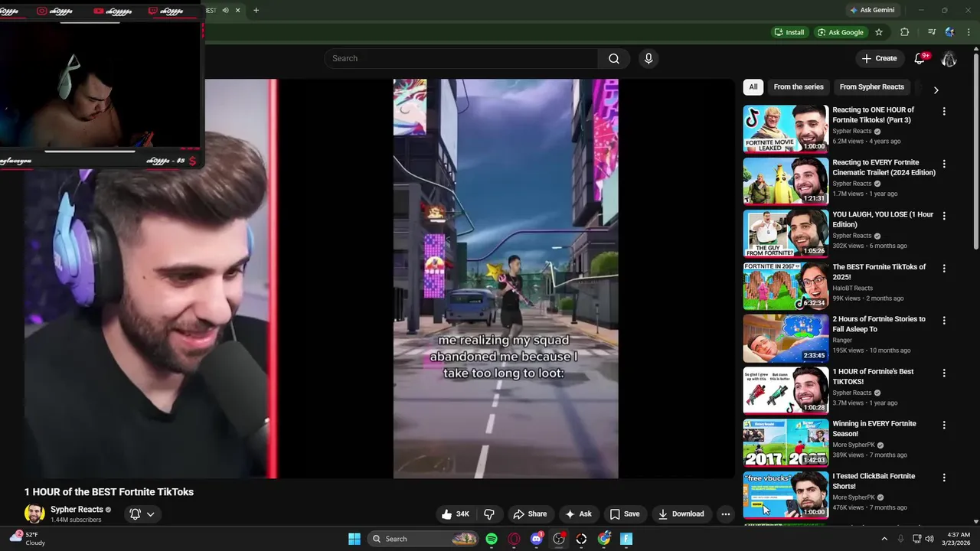Open Chrome extensions puzzle icon
This screenshot has width=980, height=551.
point(905,32)
